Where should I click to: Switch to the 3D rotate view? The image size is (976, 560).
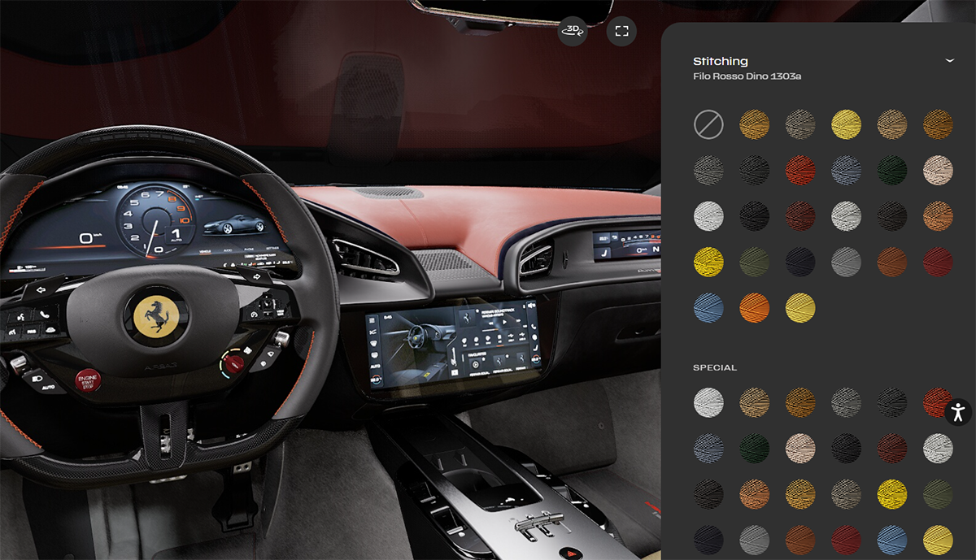[x=573, y=31]
